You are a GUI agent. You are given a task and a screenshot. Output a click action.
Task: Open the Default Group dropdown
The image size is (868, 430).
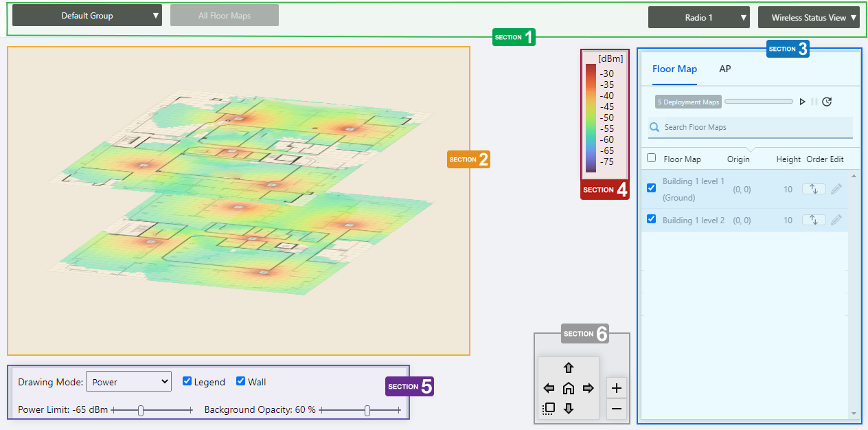[x=87, y=16]
